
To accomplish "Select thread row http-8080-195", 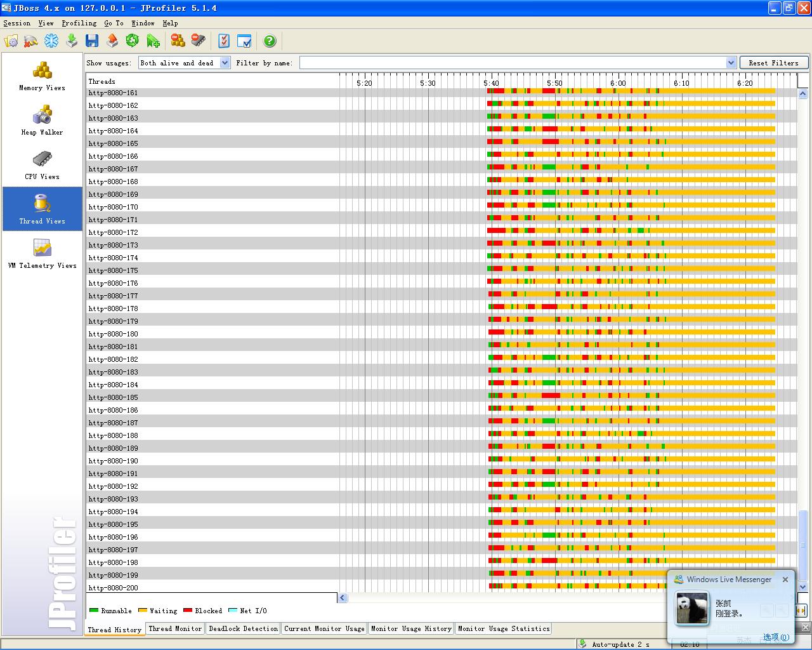I will click(441, 524).
